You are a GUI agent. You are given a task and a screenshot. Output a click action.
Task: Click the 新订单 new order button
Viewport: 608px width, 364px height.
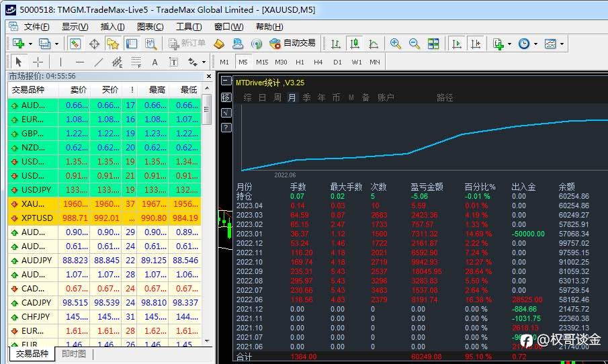tap(187, 44)
